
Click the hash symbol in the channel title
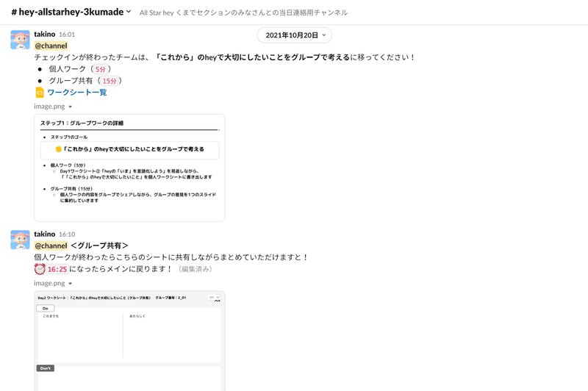coord(14,12)
